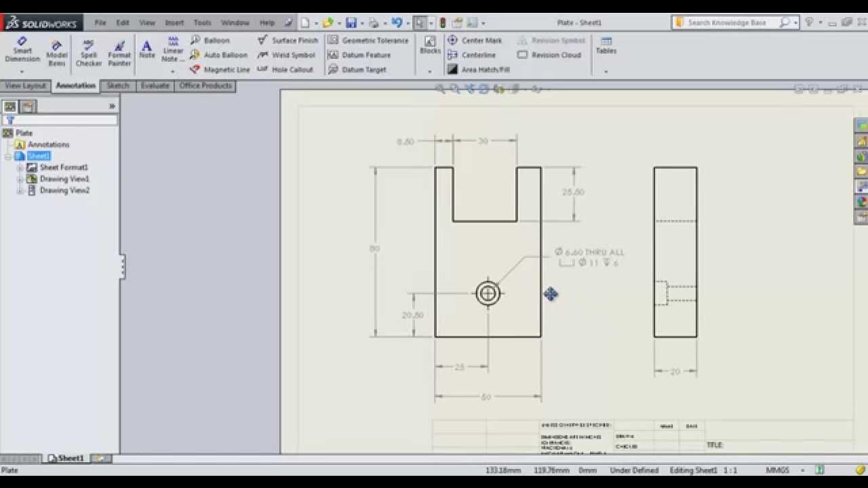Apply Auto Balloon to the view
Screen dimensions: 868x488
[218, 55]
